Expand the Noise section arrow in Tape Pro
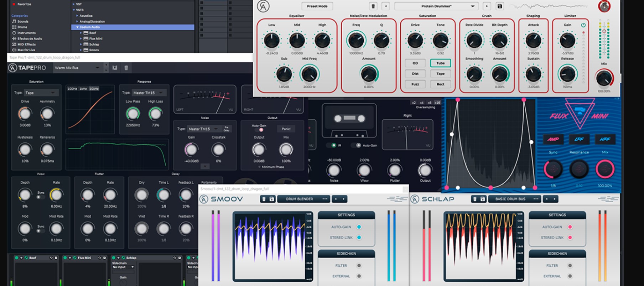The image size is (644, 286). pos(205,166)
